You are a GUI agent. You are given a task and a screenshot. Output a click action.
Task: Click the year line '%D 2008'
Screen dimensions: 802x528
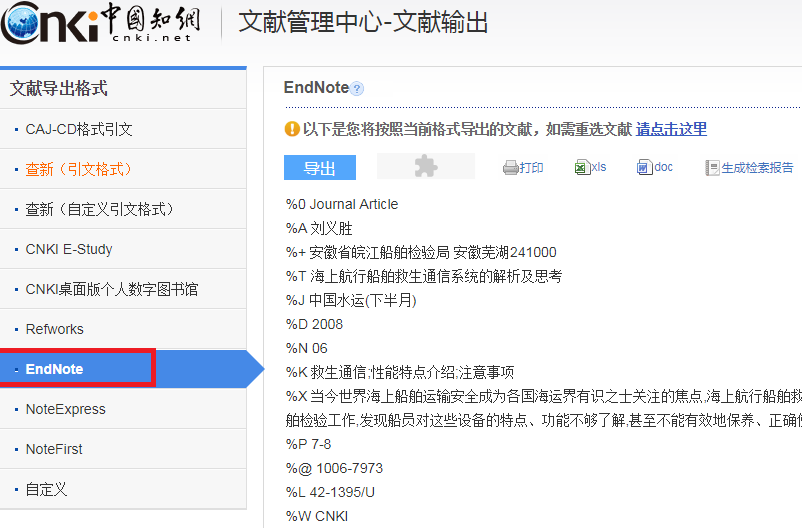pyautogui.click(x=314, y=324)
